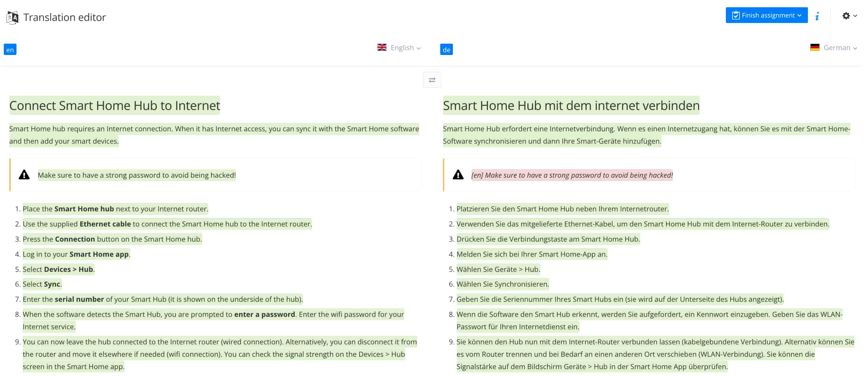
Task: Select the untranslated red German warning segment
Action: 572,175
